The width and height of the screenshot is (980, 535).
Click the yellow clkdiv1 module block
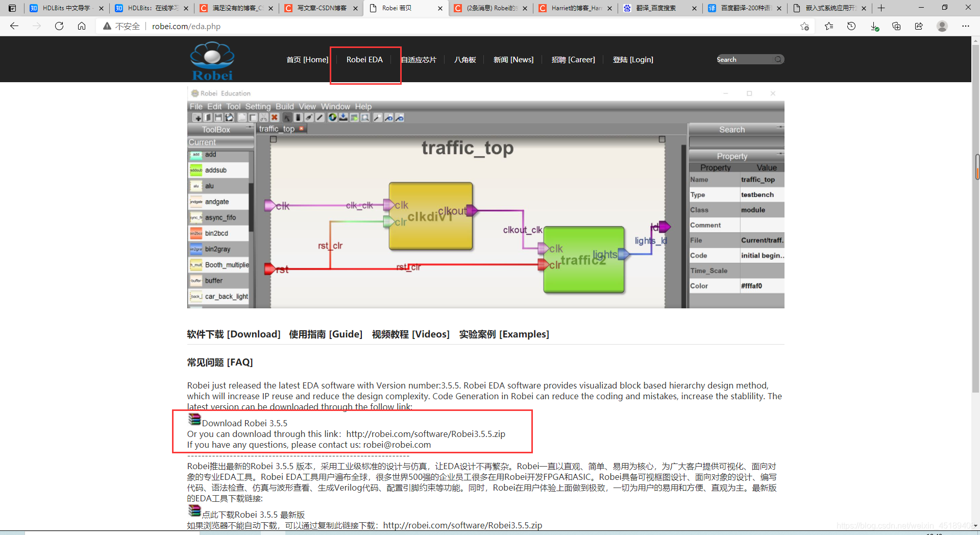click(x=431, y=216)
